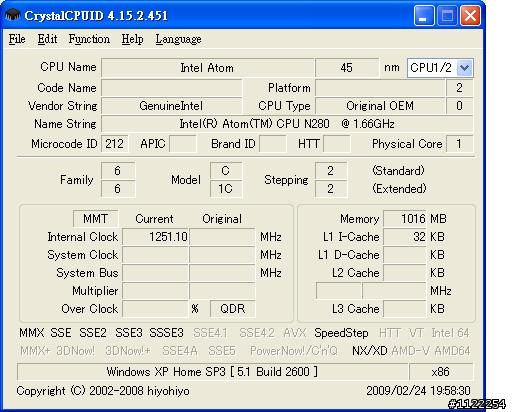This screenshot has width=512, height=412.
Task: Click the empty L2 Cache field
Action: pyautogui.click(x=405, y=273)
